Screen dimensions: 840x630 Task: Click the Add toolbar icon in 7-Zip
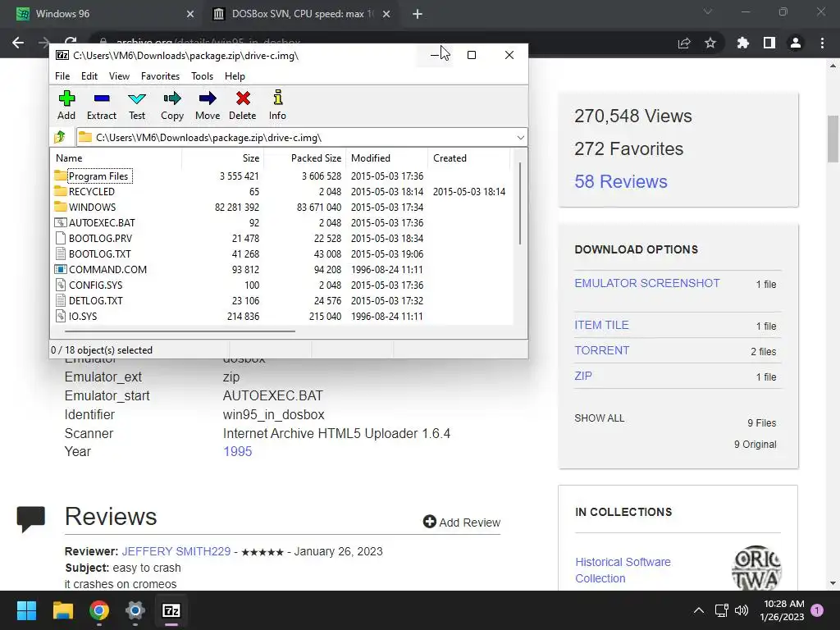tap(66, 98)
